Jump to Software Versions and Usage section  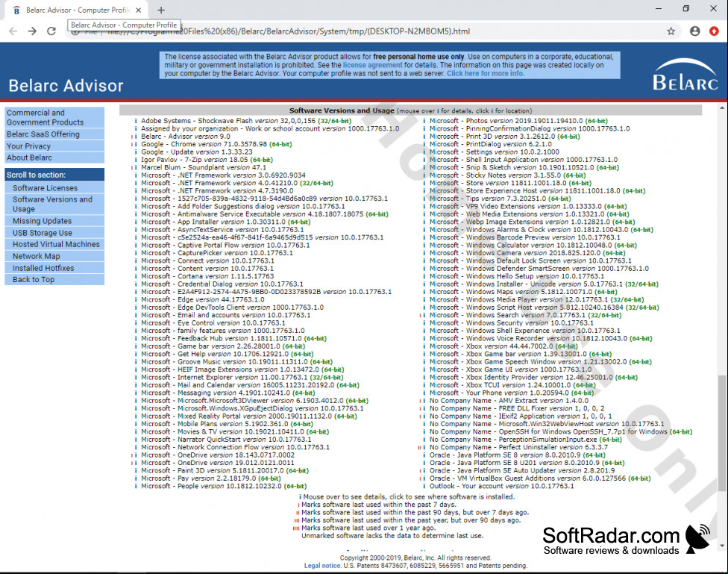pyautogui.click(x=54, y=204)
